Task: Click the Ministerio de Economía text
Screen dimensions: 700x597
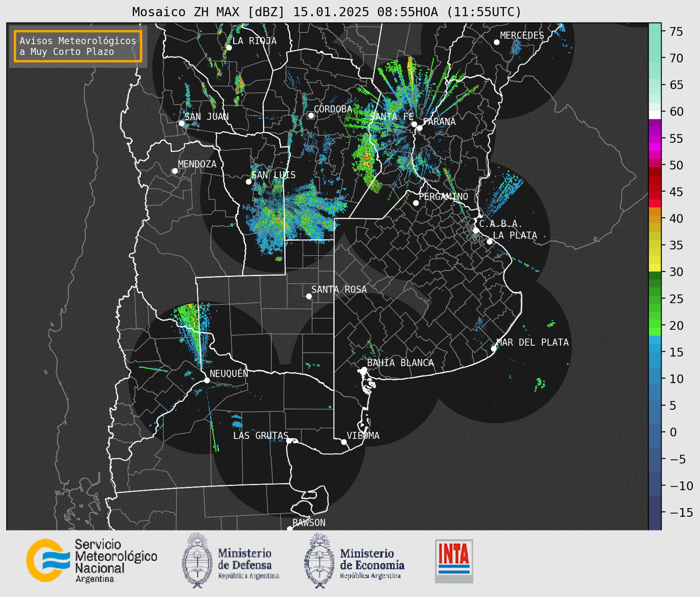Action: pyautogui.click(x=372, y=559)
